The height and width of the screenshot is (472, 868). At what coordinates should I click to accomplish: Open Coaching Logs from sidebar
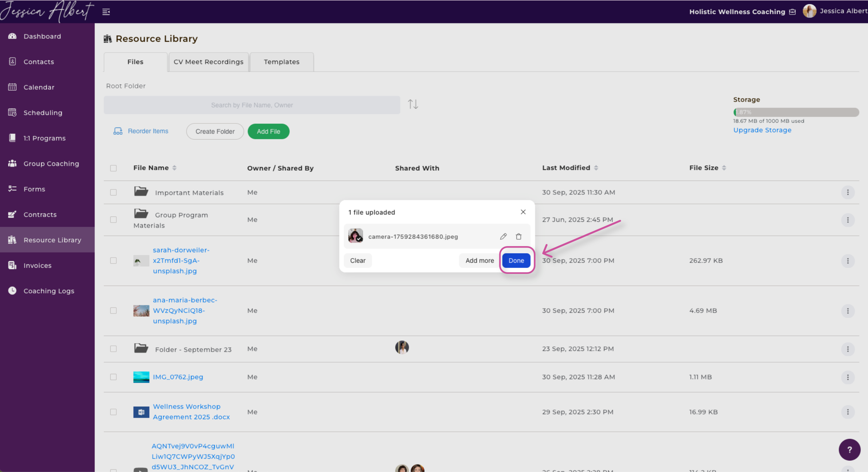coord(49,291)
